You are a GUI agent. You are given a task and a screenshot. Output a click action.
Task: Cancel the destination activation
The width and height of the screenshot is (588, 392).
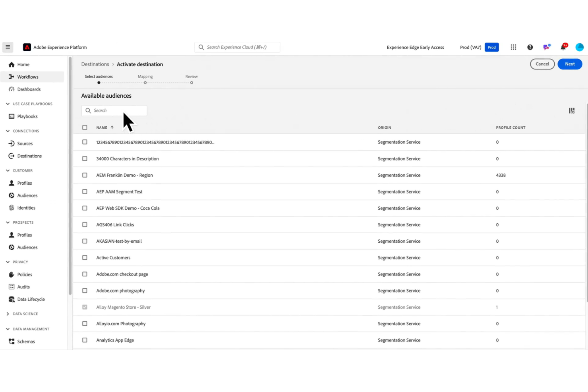point(542,64)
